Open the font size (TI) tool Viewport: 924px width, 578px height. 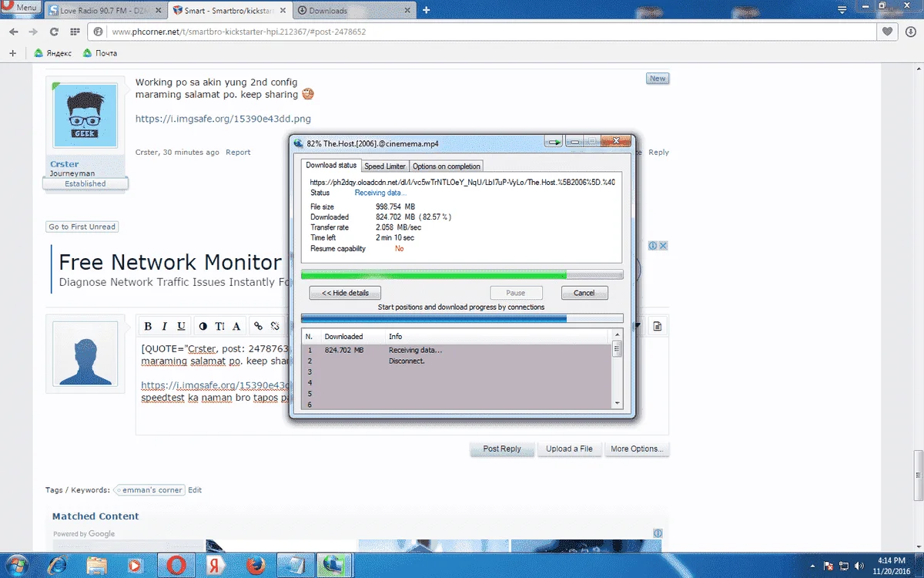pos(220,326)
